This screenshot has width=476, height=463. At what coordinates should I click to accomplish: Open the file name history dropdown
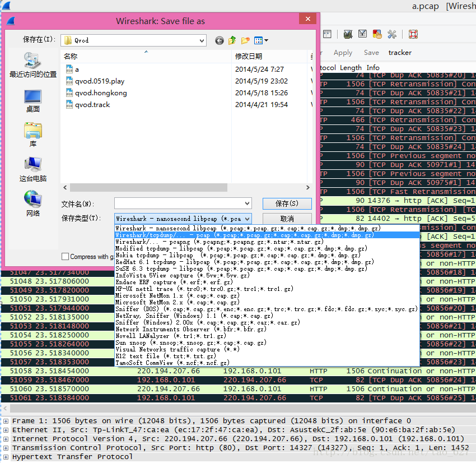click(247, 203)
